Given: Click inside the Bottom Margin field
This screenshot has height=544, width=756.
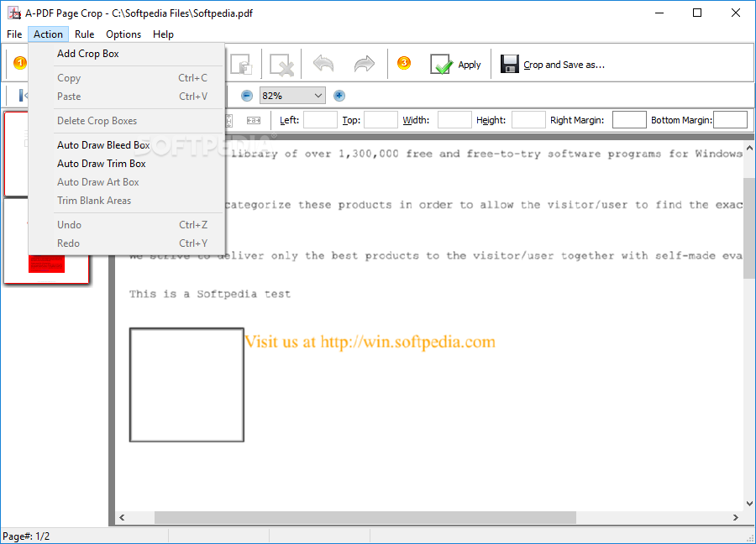Looking at the screenshot, I should pos(731,119).
